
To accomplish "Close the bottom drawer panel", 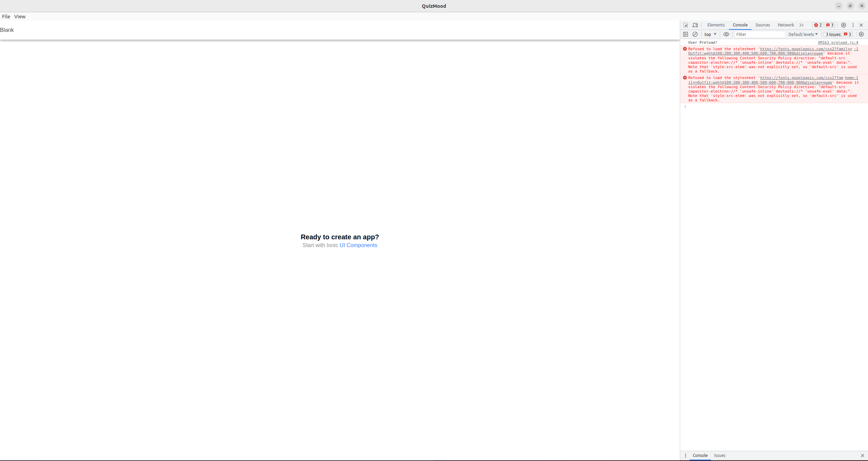I will coord(862,456).
